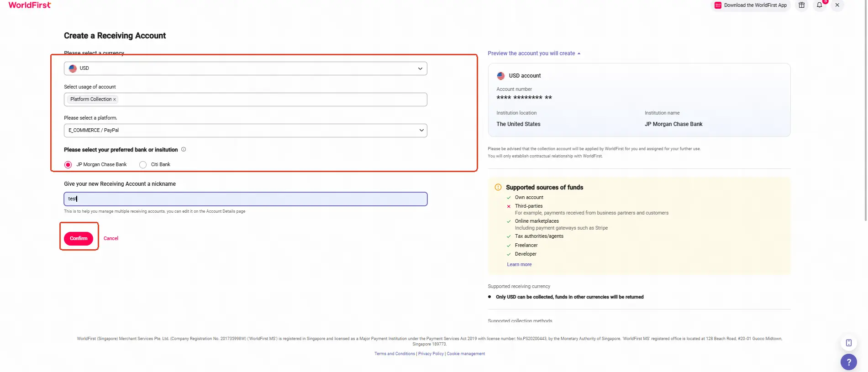Click the WorldFirst logo

click(x=30, y=5)
